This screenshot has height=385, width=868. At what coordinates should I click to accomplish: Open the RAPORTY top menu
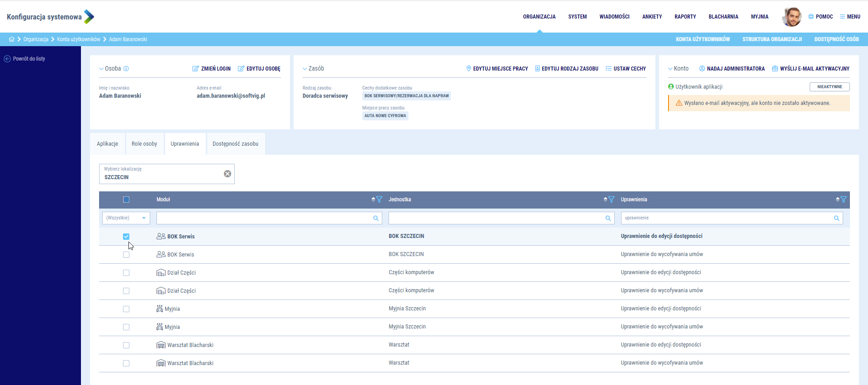(x=685, y=17)
